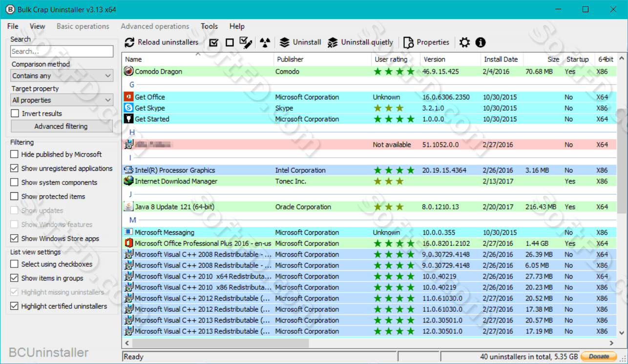Click the Donate button
The width and height of the screenshot is (628, 364).
(599, 356)
